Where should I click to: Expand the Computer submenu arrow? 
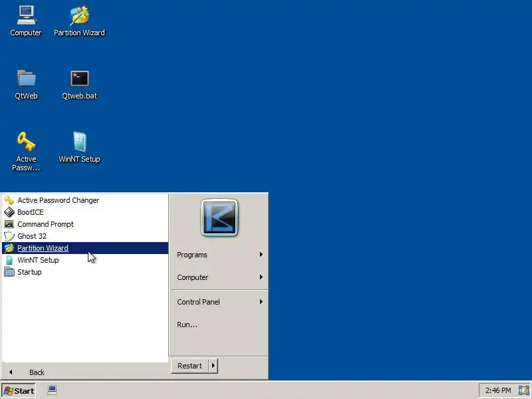pos(261,277)
